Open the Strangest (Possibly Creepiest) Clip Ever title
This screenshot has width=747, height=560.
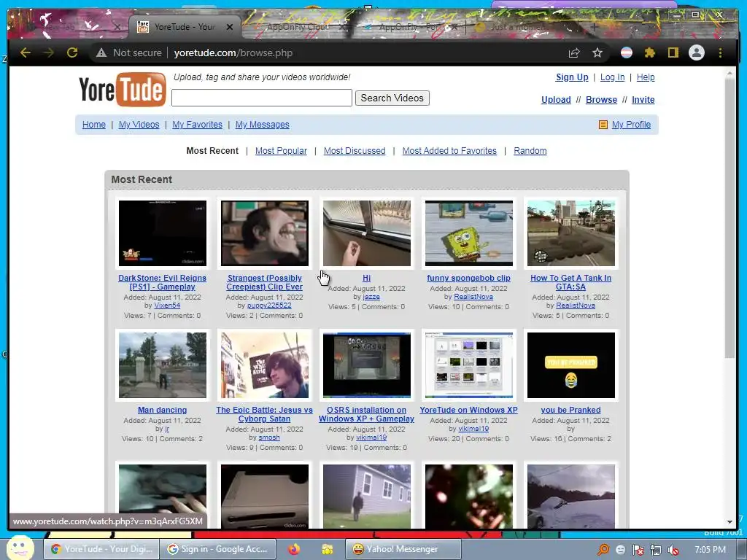coord(264,282)
